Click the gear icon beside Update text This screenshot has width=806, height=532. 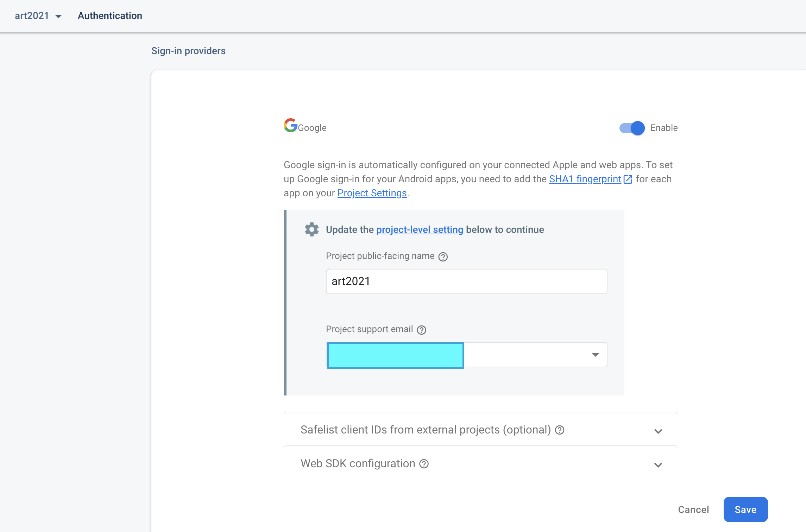point(311,229)
